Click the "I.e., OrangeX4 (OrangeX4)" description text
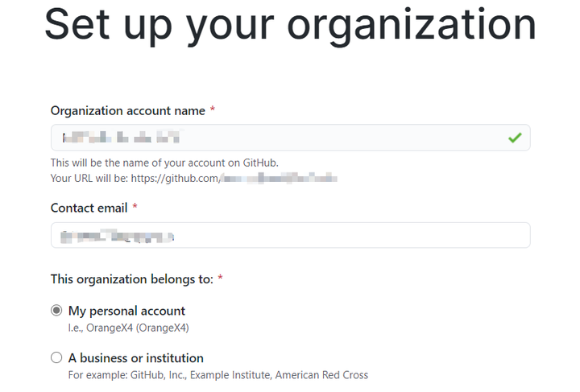Image resolution: width=580 pixels, height=392 pixels. pyautogui.click(x=128, y=328)
